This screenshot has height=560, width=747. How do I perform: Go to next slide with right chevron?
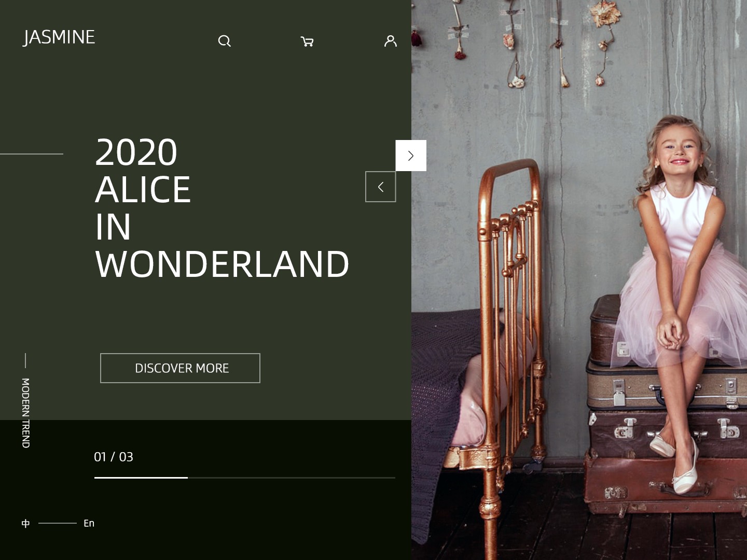(x=411, y=156)
